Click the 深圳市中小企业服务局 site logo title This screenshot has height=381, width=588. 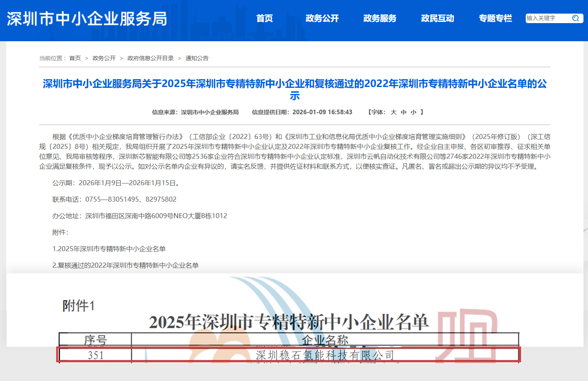point(87,19)
